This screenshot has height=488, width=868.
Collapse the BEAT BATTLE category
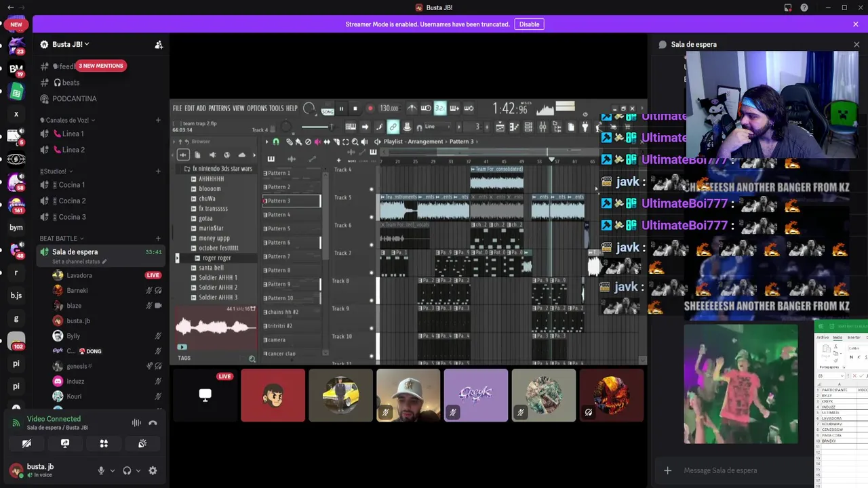tap(62, 239)
